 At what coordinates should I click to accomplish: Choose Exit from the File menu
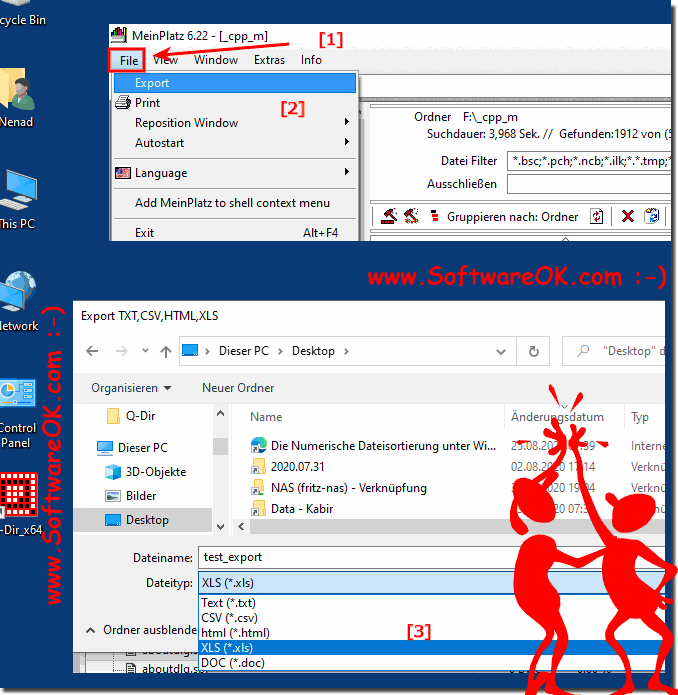point(235,232)
